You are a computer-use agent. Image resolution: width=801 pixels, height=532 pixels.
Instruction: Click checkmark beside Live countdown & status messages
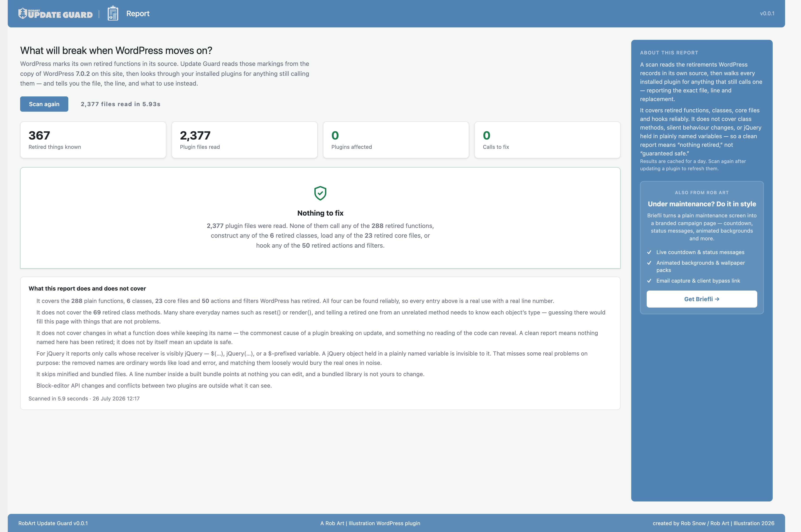(x=649, y=252)
